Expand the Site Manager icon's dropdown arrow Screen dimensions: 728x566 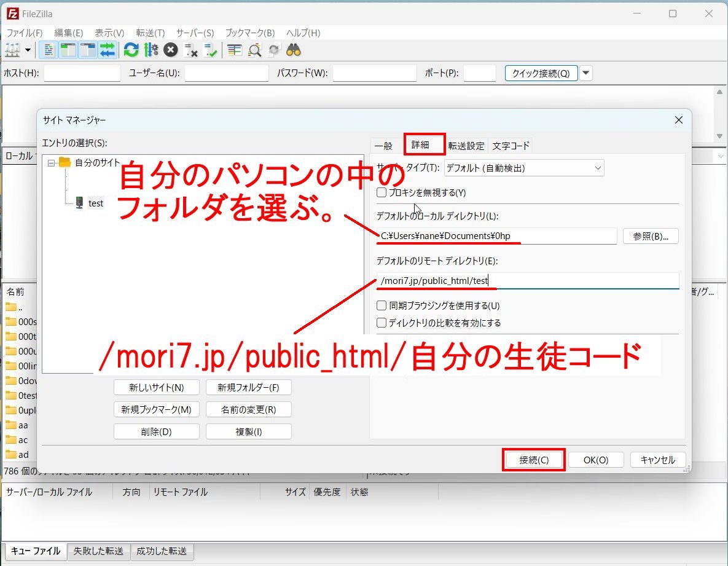(28, 50)
